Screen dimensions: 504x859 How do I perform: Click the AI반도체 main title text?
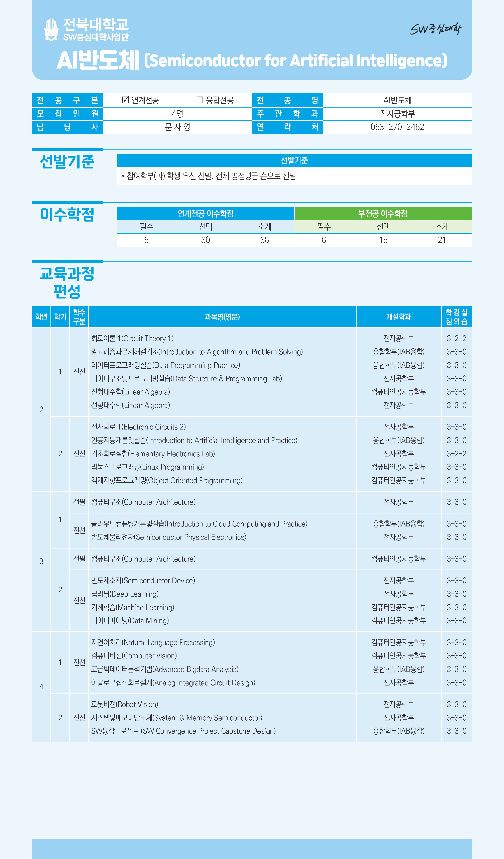tap(98, 60)
